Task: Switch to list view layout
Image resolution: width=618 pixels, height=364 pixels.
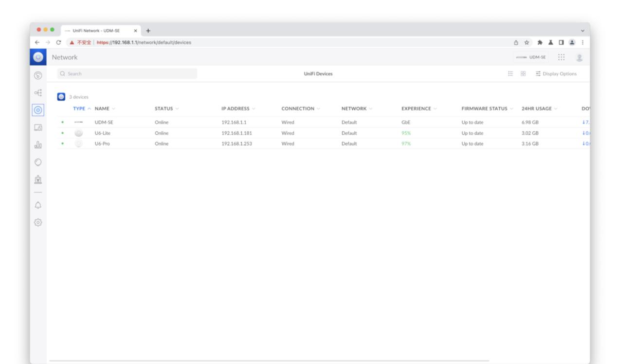Action: coord(510,74)
